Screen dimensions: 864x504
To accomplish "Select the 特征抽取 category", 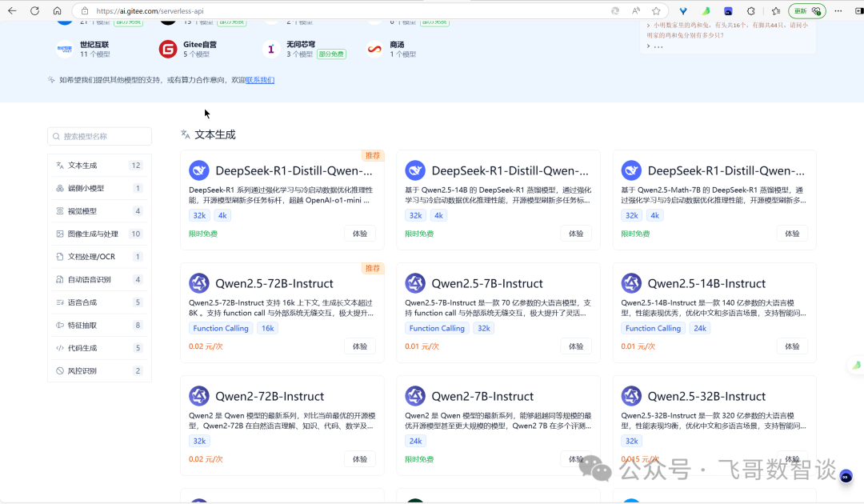I will (99, 325).
